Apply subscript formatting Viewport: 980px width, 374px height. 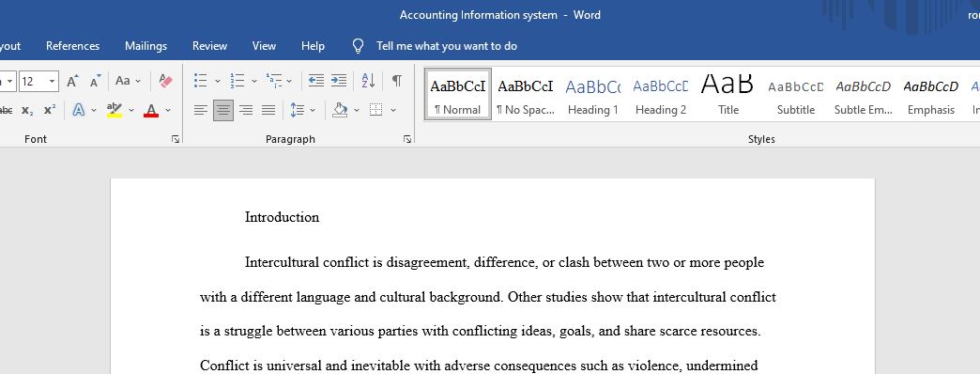[x=27, y=110]
